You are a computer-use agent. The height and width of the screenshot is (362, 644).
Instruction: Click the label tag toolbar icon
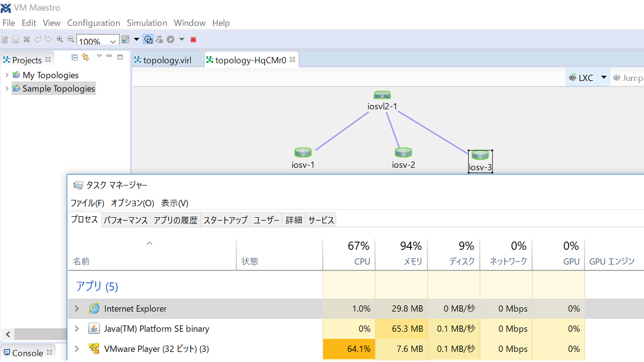pyautogui.click(x=125, y=39)
